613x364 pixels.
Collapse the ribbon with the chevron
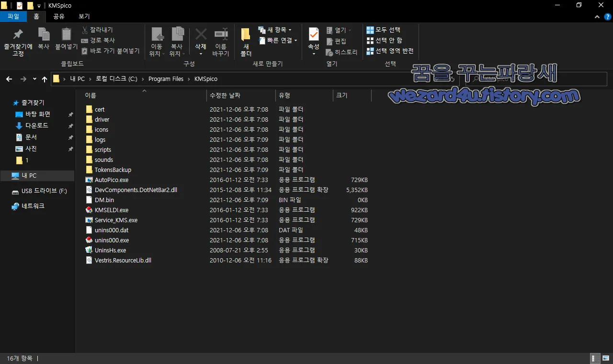point(596,16)
